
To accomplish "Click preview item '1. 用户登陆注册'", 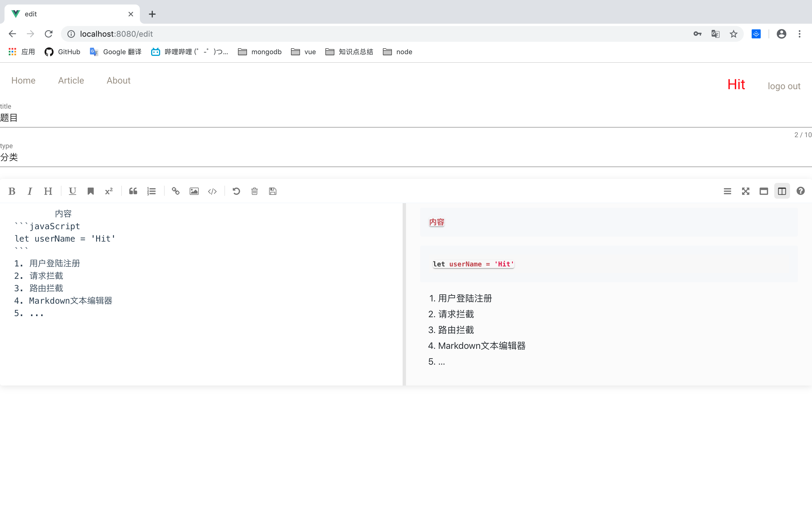I will (460, 298).
